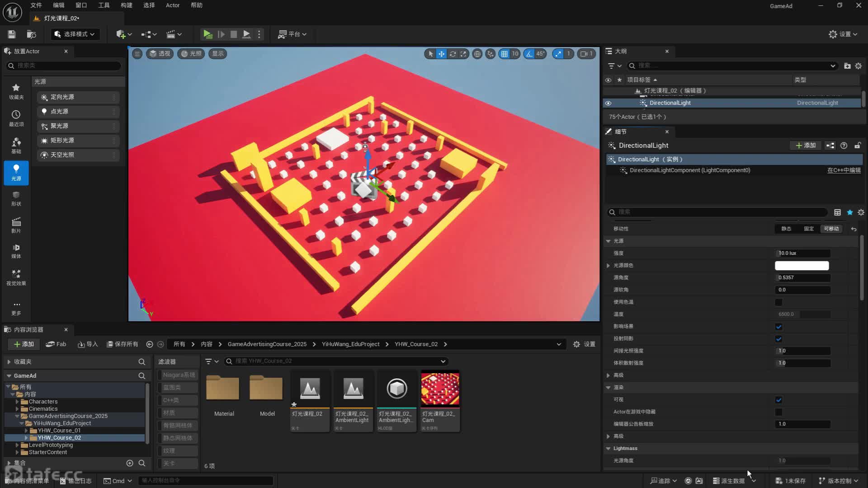Click the Save current level icon
The height and width of the screenshot is (488, 868).
12,34
